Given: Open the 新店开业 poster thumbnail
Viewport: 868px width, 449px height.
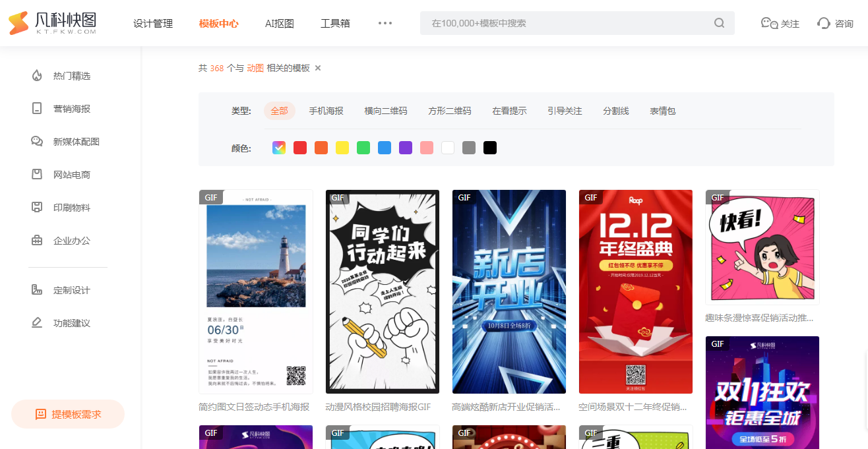Looking at the screenshot, I should pyautogui.click(x=509, y=291).
